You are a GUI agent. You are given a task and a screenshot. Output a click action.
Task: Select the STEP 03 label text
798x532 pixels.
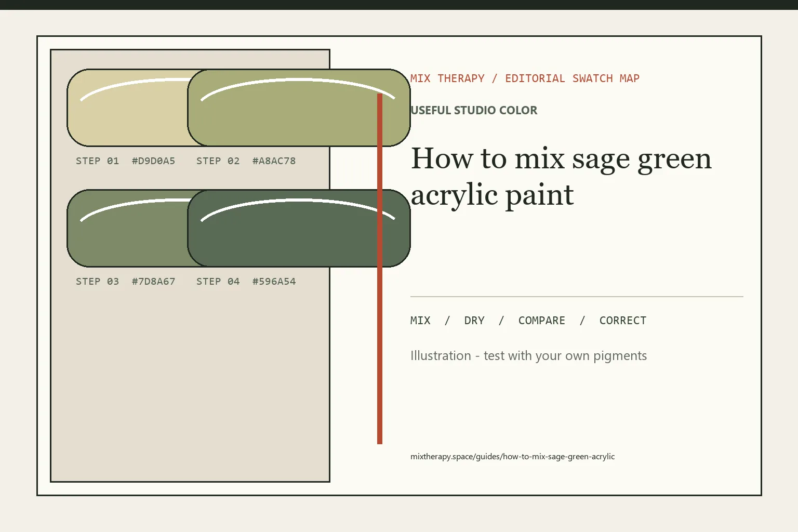(97, 282)
